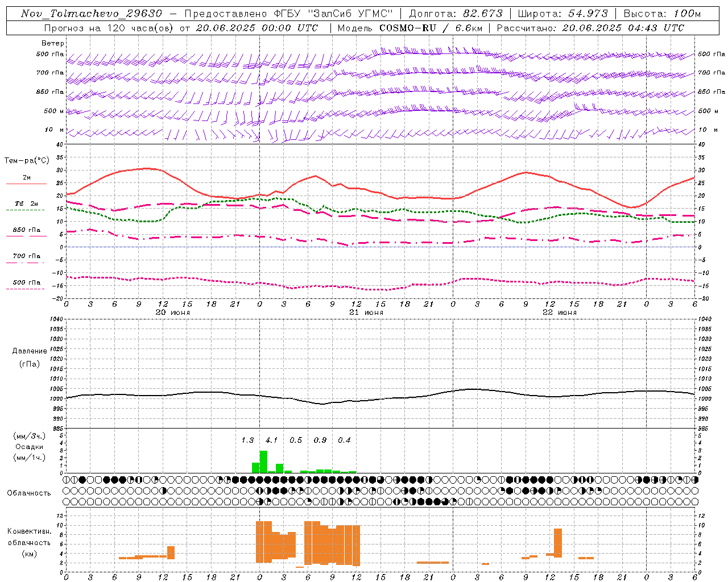Click the dashed 700 гПа temperature legend line
The height and width of the screenshot is (582, 728).
click(x=25, y=263)
